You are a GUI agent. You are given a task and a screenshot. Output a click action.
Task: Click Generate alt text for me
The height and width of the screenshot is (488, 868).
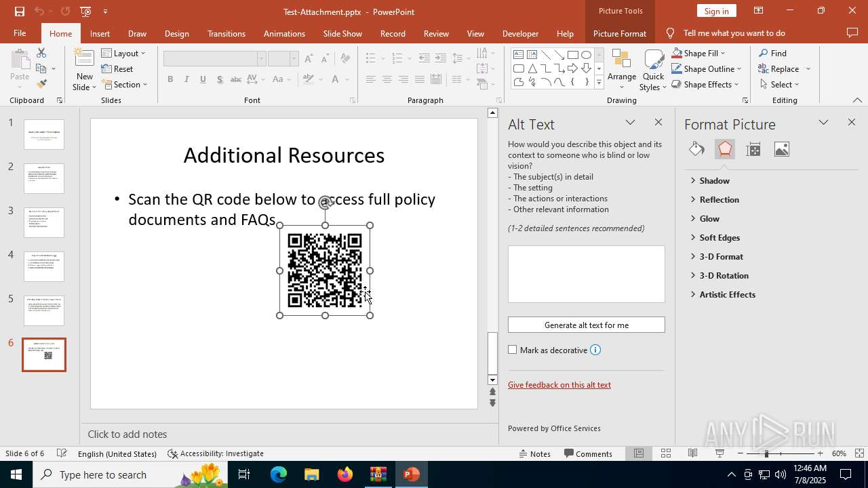point(586,325)
